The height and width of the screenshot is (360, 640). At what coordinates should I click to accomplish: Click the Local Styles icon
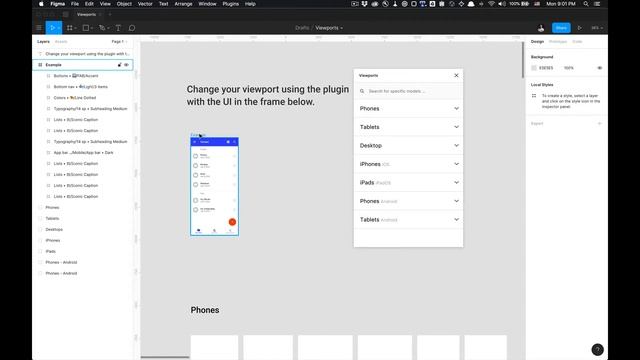[x=534, y=96]
